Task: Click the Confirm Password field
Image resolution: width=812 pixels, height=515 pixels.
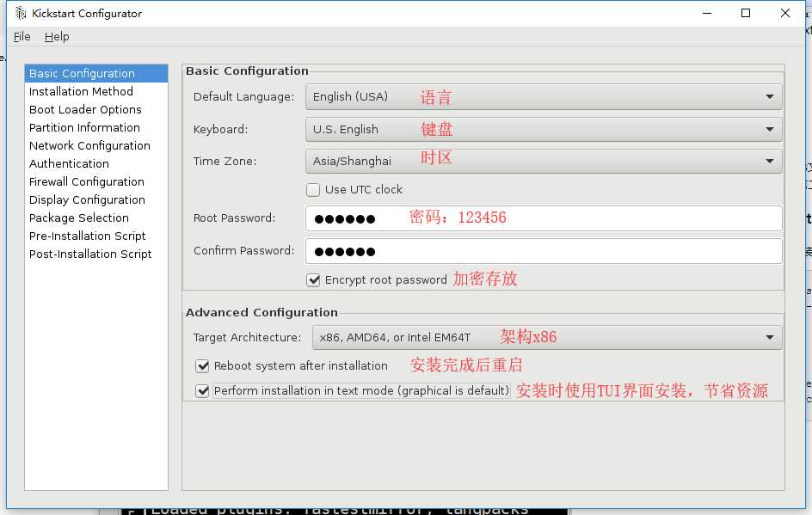Action: point(544,251)
